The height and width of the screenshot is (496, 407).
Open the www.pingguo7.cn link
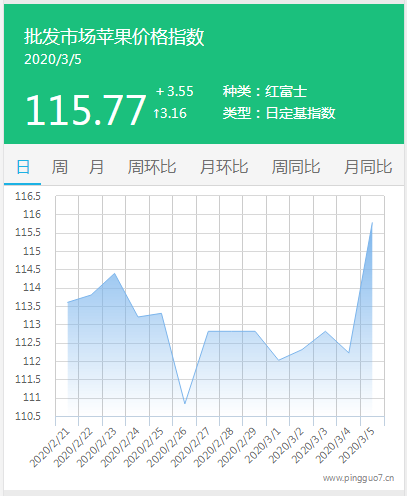point(358,478)
